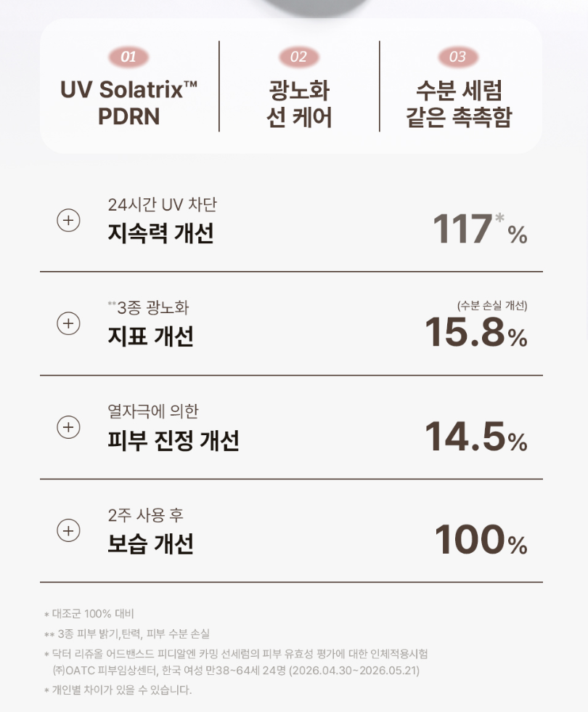
Task: Click the 100% result value
Action: pyautogui.click(x=481, y=539)
